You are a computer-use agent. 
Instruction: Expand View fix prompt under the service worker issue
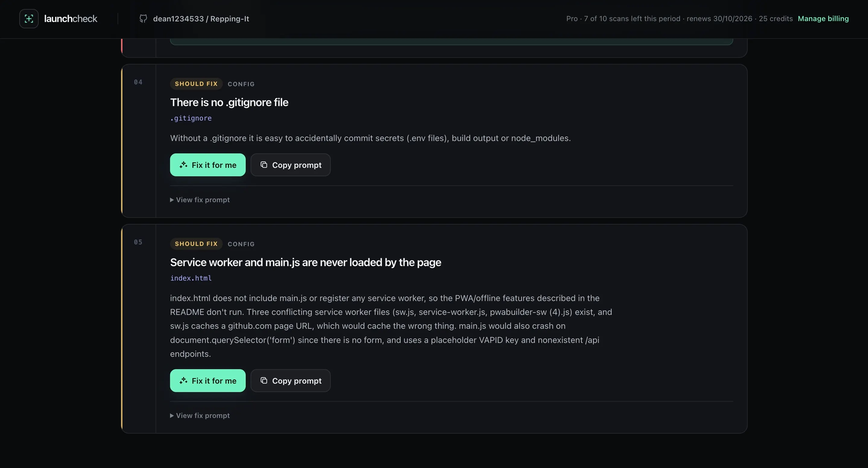(200, 416)
